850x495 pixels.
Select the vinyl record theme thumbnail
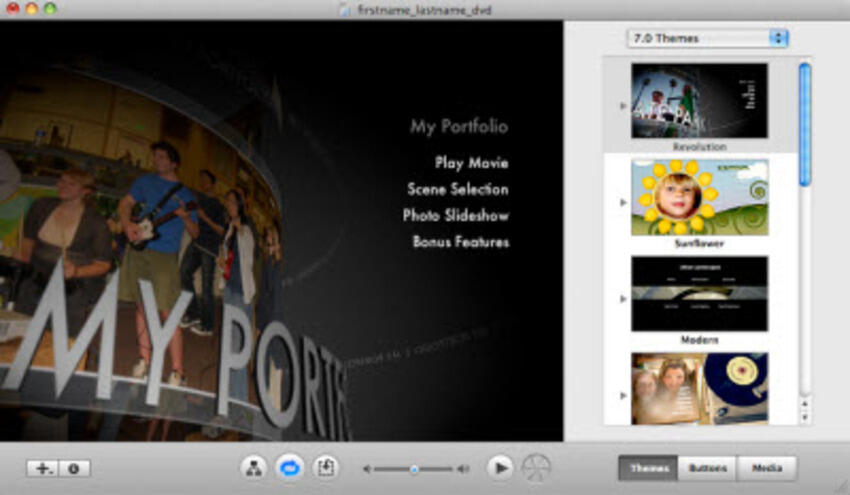699,388
